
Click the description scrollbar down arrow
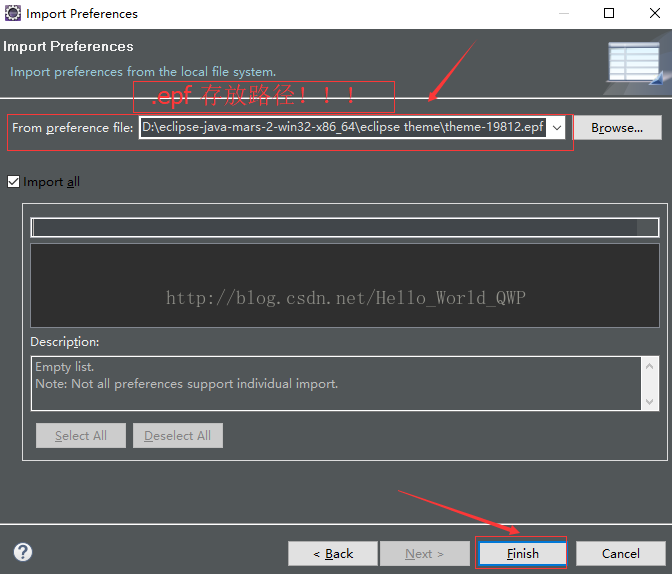click(x=650, y=401)
